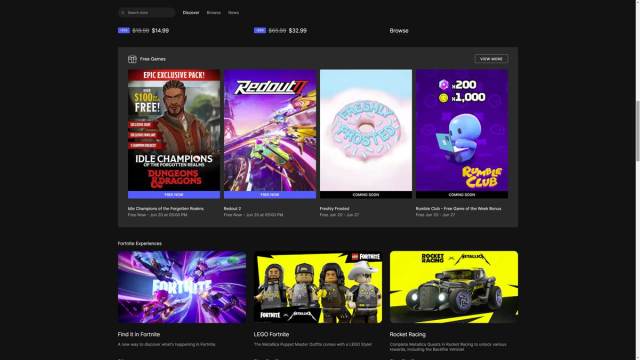
Task: Click Free Now banner under Redout 2
Action: click(270, 195)
